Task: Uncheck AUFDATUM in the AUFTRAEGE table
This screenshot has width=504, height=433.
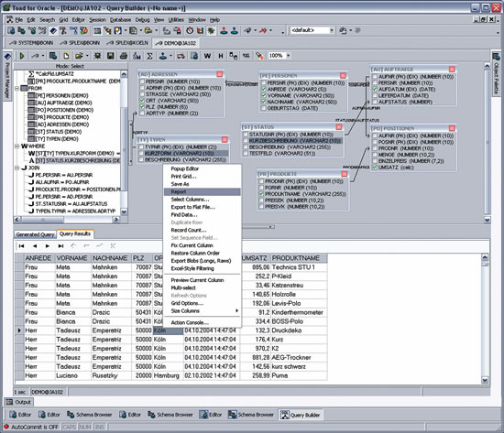Action: click(x=375, y=90)
